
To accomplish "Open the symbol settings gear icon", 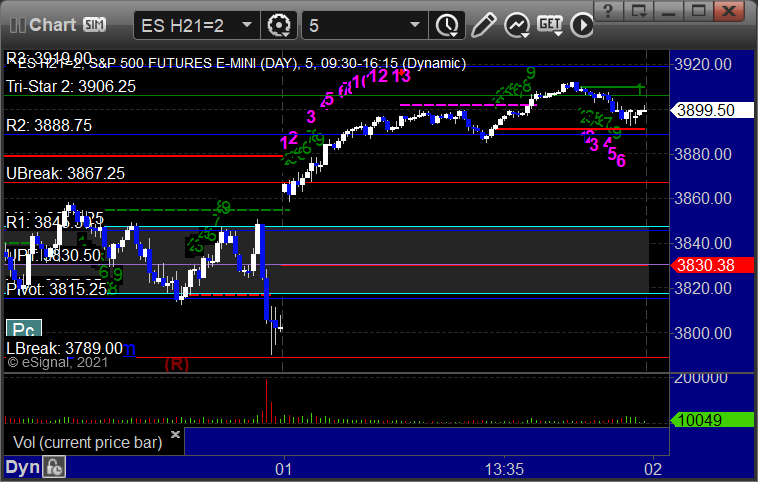I will pyautogui.click(x=279, y=25).
